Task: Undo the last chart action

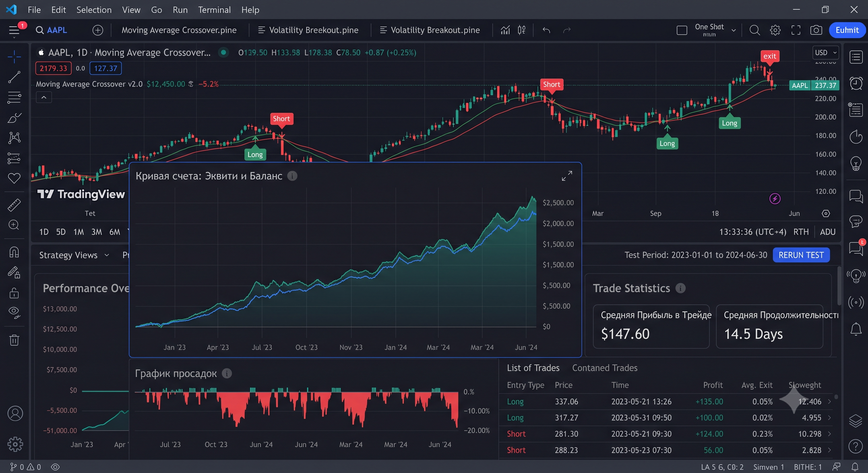Action: (x=546, y=30)
